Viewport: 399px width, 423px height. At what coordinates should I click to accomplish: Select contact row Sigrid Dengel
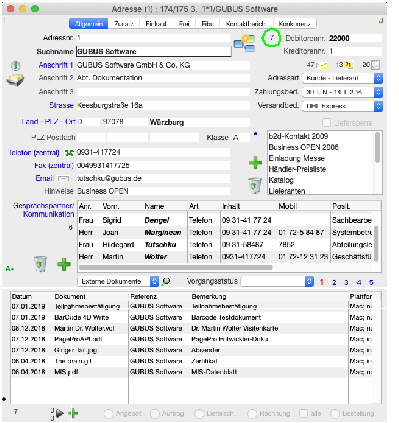click(x=226, y=220)
